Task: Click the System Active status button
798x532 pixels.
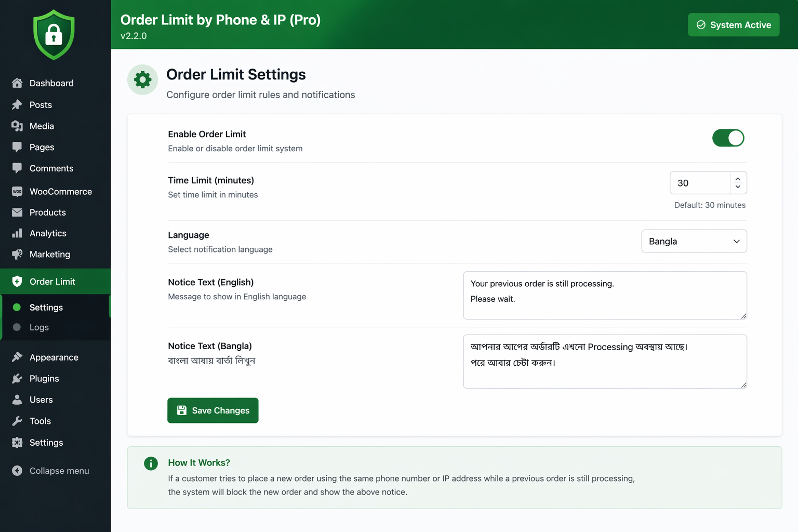Action: 733,25
